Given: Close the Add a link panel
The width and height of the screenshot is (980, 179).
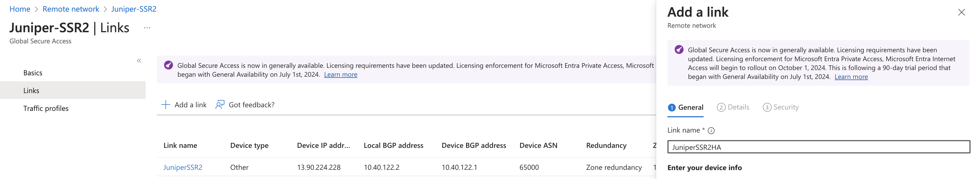Looking at the screenshot, I should pos(961,13).
